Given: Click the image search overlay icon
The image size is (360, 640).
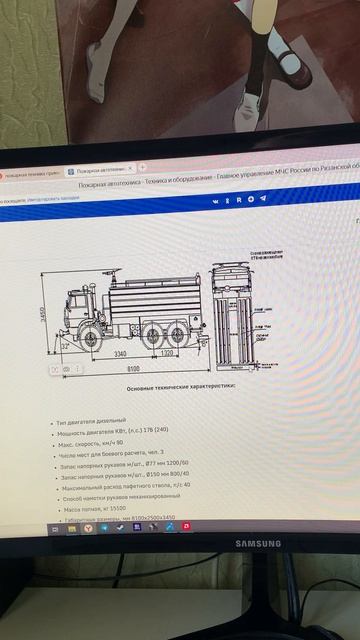Looking at the screenshot, I should tap(67, 369).
